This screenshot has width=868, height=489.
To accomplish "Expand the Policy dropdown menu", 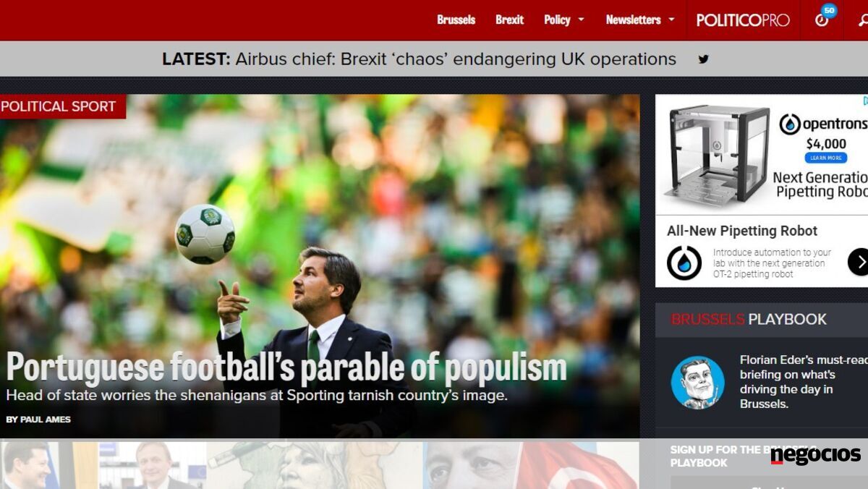I will point(563,20).
